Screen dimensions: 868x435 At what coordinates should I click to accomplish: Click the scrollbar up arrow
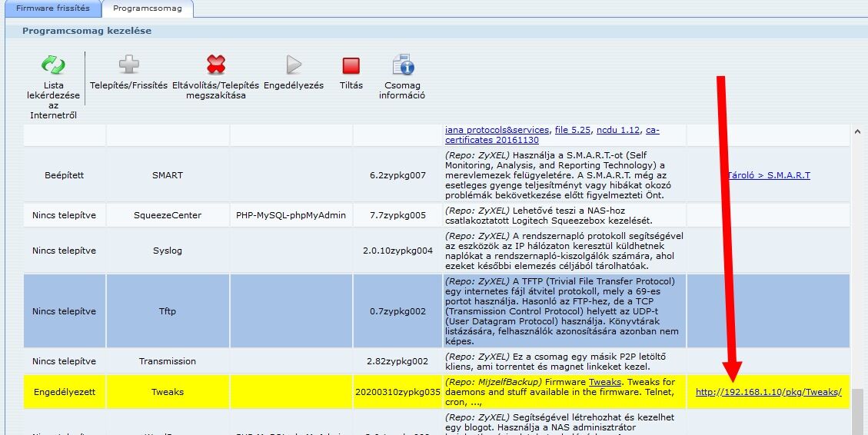857,131
